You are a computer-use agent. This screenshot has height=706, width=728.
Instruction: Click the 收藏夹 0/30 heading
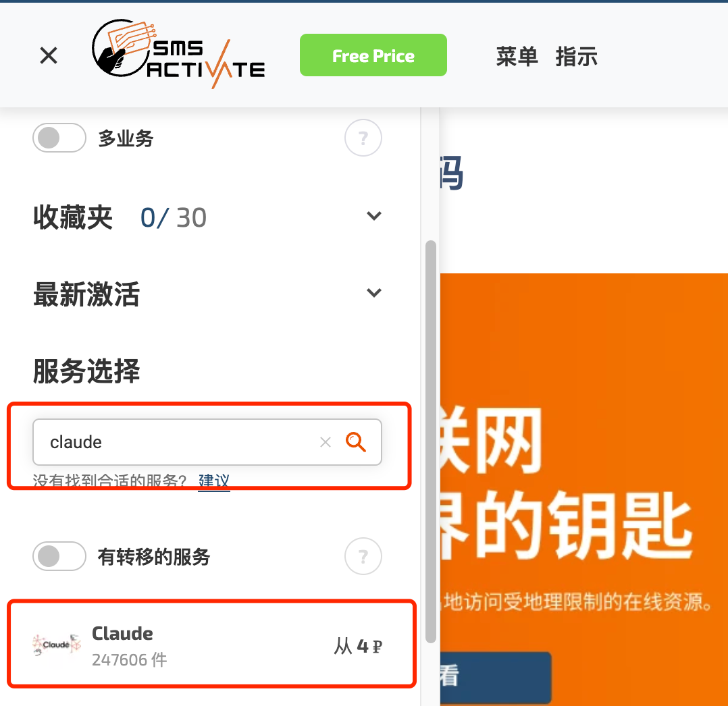click(120, 217)
